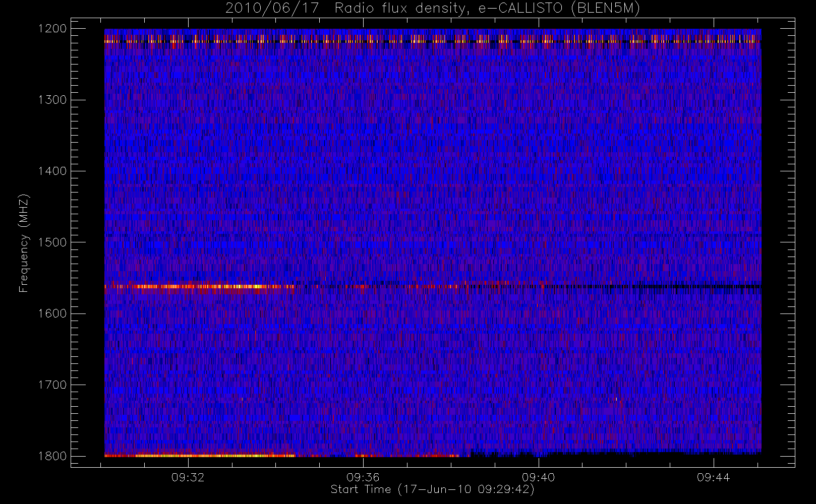Click the plot title "Radio flux density, e-CALLISTO (BLEN5M)"

coord(487,8)
